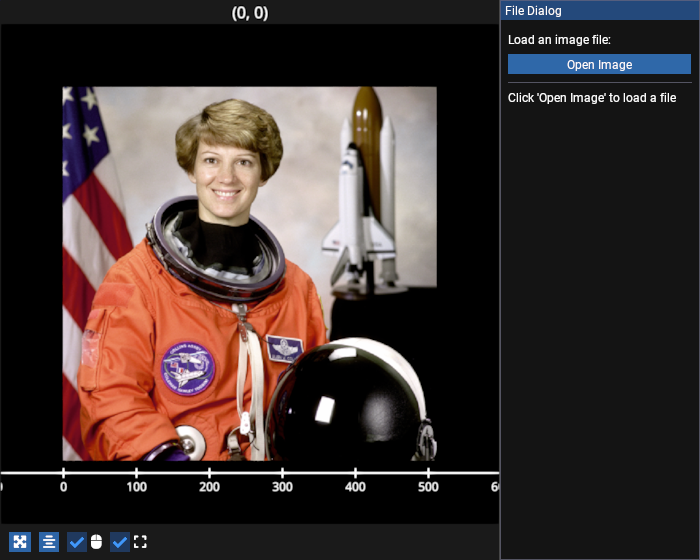
Task: Click the box-select frame icon
Action: 140,542
